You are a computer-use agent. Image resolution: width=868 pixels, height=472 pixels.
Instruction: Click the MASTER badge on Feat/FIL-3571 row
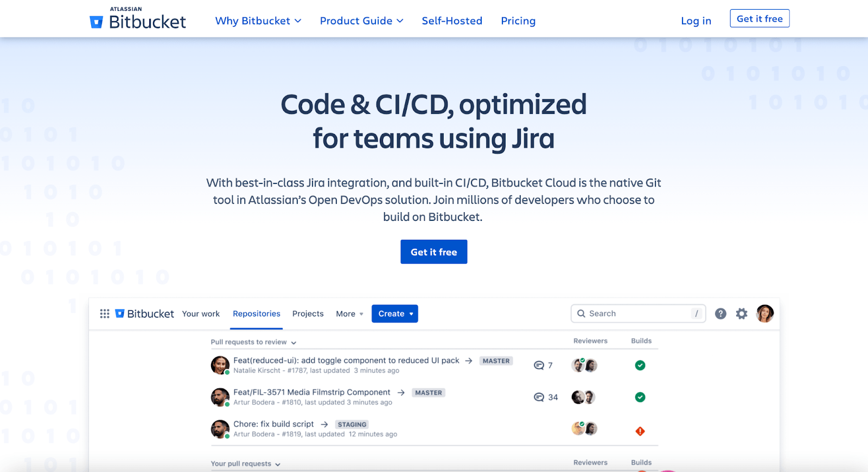click(429, 392)
